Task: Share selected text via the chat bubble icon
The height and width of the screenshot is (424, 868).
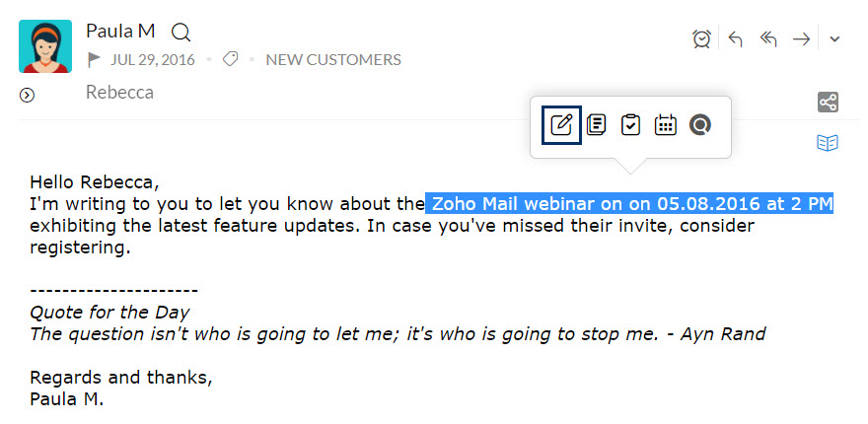Action: coord(699,125)
